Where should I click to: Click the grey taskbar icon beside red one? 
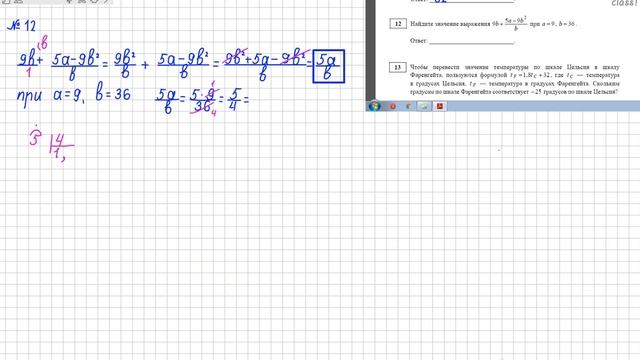click(x=408, y=107)
